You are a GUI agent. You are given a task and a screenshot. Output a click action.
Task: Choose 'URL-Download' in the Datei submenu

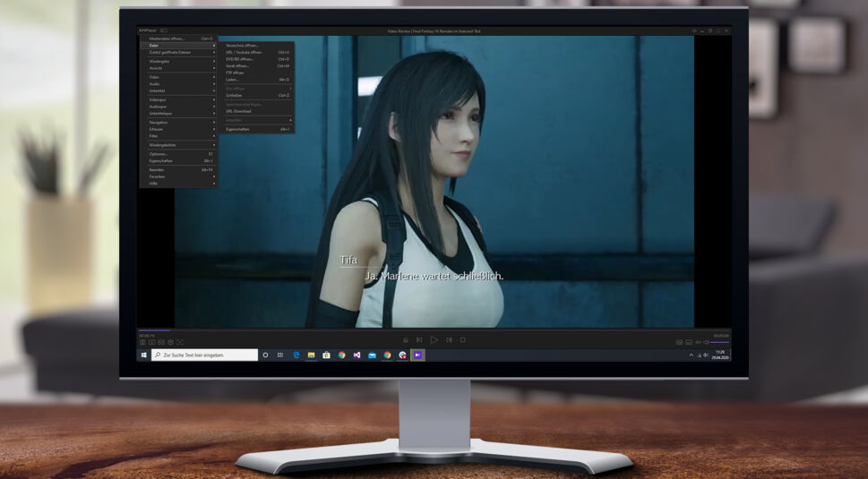256,111
